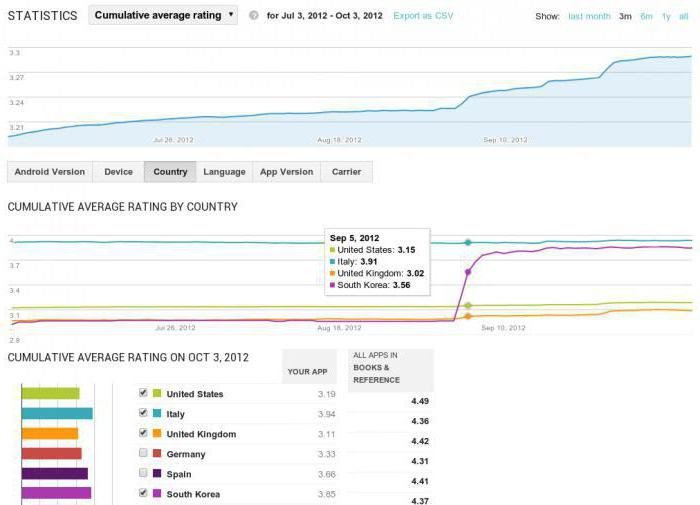Open the Carrier tab

[x=347, y=172]
